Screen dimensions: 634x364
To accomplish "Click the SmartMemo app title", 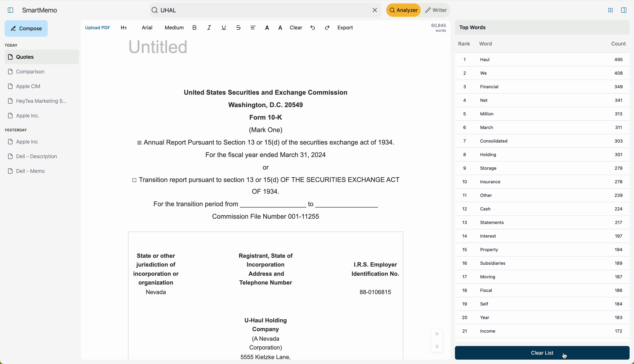I will coord(40,10).
